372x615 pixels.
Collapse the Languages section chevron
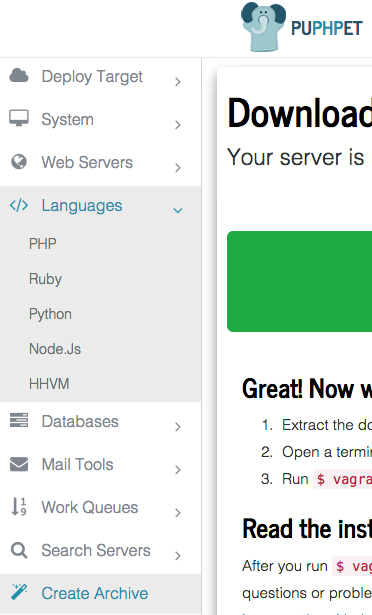(x=178, y=211)
